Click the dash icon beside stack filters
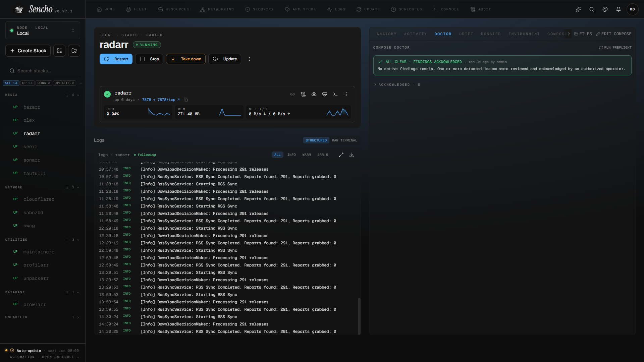The height and width of the screenshot is (362, 644). click(x=81, y=83)
